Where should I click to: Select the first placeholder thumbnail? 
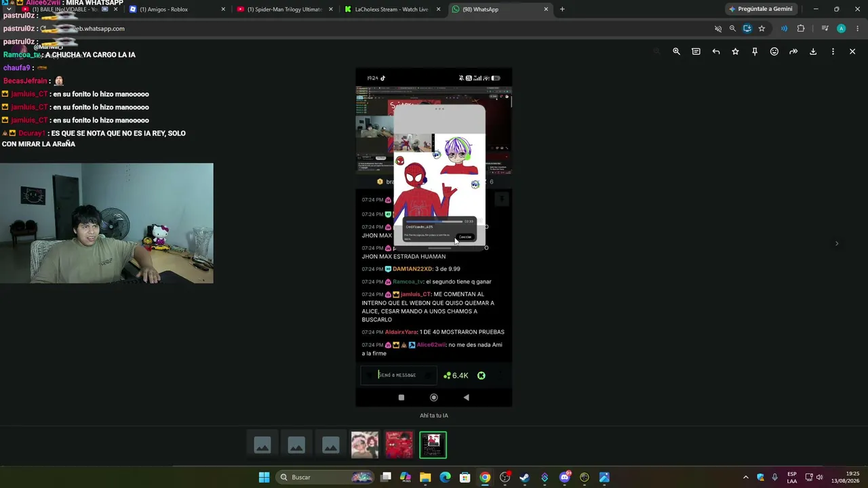pyautogui.click(x=262, y=445)
